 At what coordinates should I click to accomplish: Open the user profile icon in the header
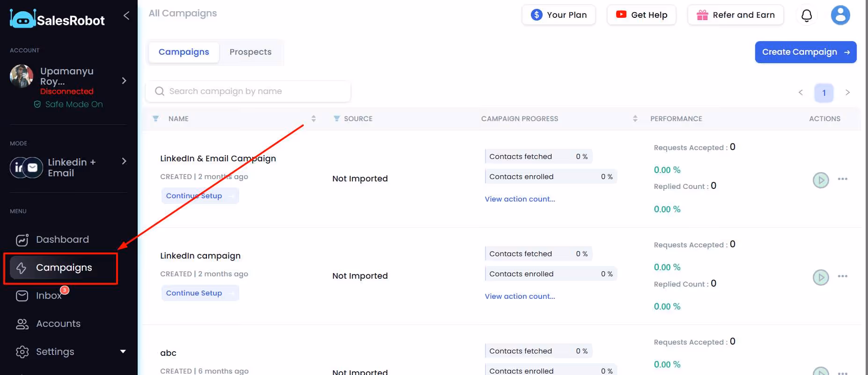[x=840, y=15]
